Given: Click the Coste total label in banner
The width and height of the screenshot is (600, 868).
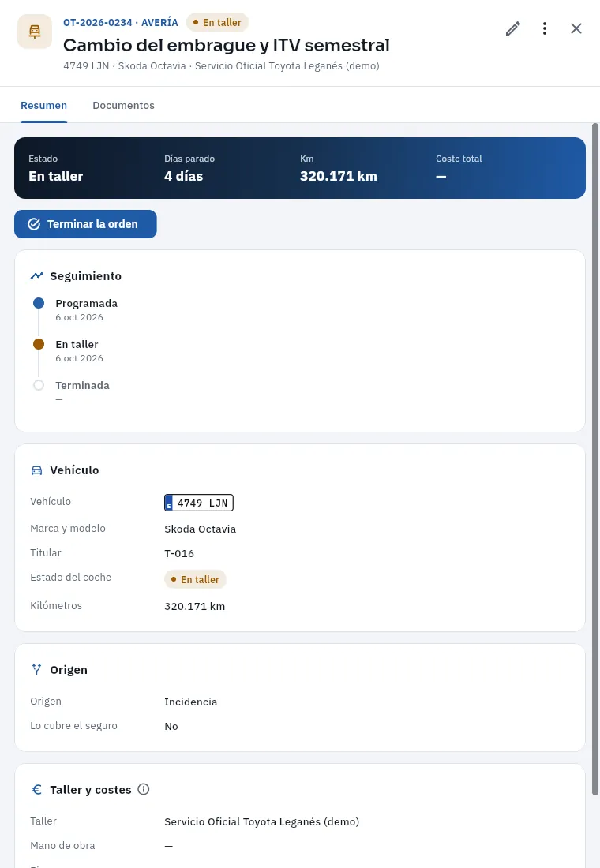Looking at the screenshot, I should (459, 159).
